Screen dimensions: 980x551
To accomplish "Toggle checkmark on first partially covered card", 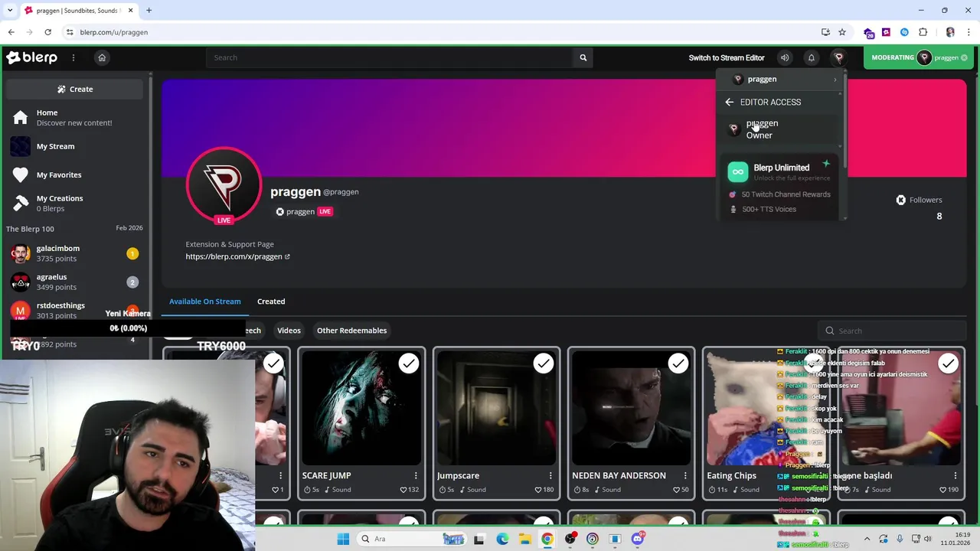I will coord(273,364).
